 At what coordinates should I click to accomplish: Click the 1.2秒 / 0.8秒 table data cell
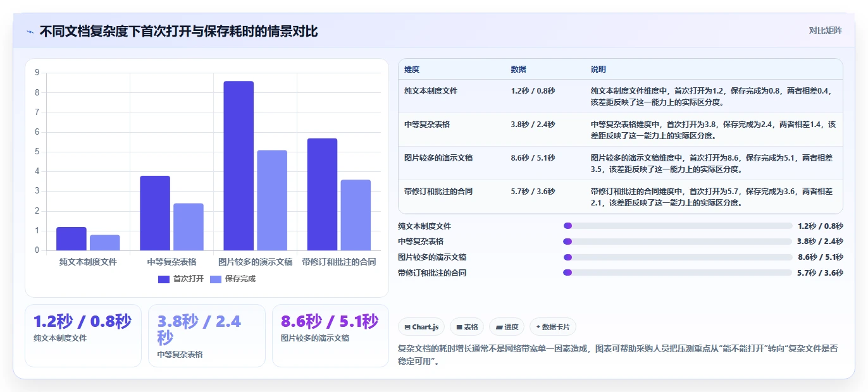[533, 91]
